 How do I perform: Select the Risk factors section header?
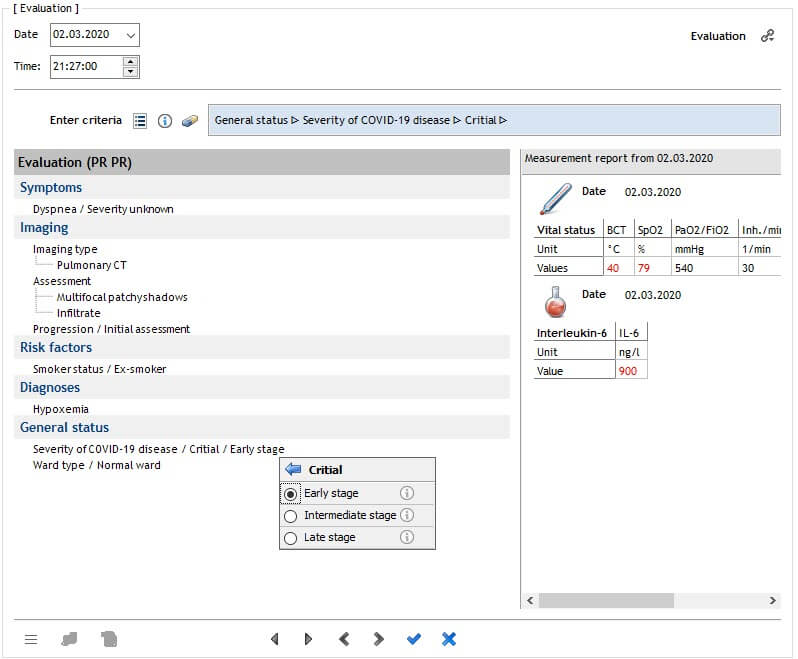pos(262,347)
